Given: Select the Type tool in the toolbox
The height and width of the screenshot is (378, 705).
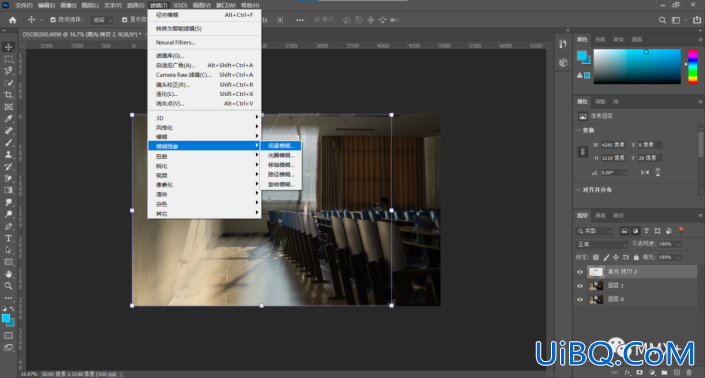Looking at the screenshot, I should 9,238.
